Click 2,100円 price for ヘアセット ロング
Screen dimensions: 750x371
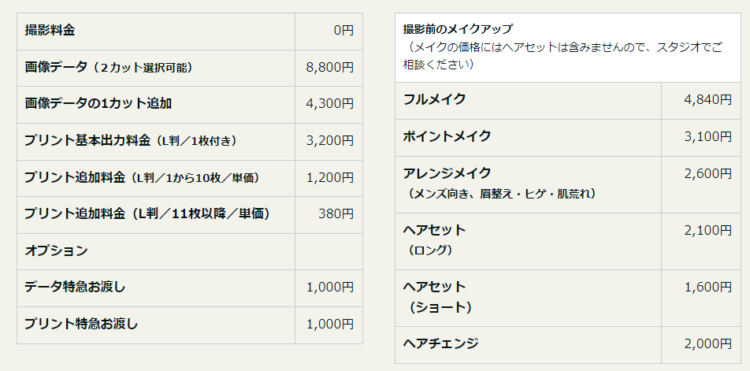click(x=708, y=230)
